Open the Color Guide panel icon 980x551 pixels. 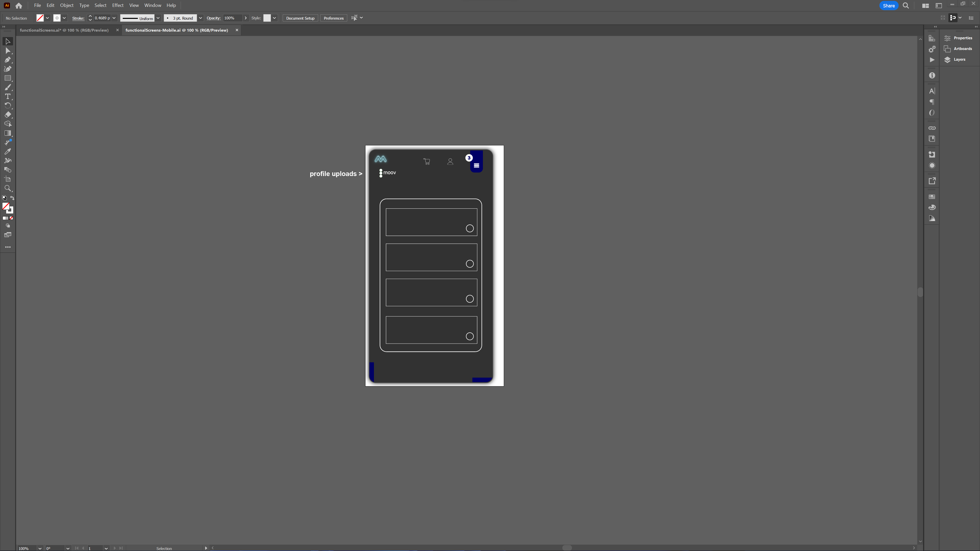932,218
